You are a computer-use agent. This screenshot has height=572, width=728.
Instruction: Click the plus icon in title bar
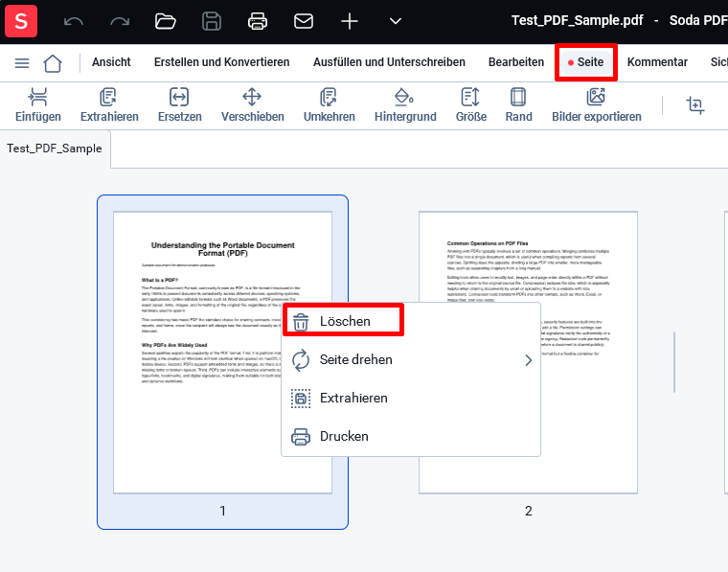pyautogui.click(x=349, y=21)
